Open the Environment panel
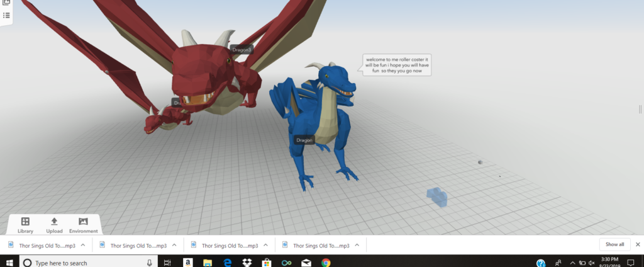Screen dimensions: 644x267 tap(84, 225)
